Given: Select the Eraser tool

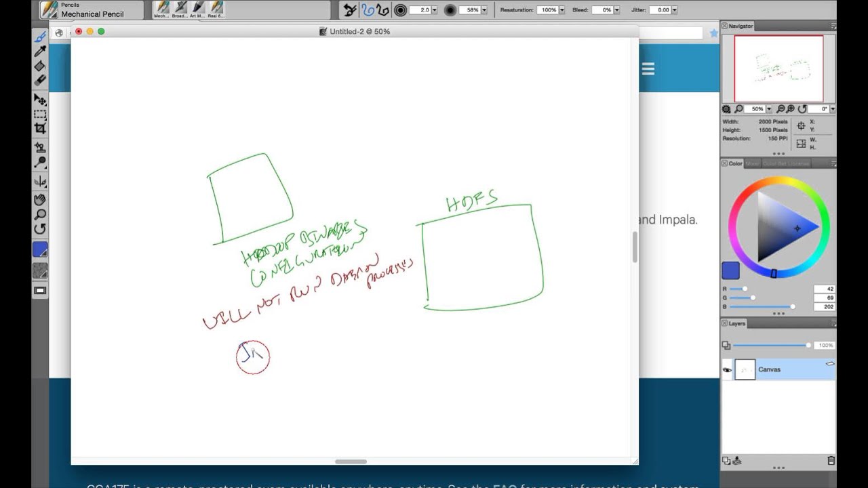Looking at the screenshot, I should tap(40, 80).
